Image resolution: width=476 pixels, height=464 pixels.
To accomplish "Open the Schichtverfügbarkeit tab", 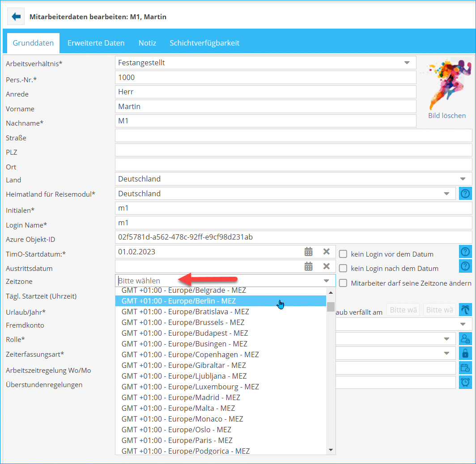I will [x=204, y=43].
